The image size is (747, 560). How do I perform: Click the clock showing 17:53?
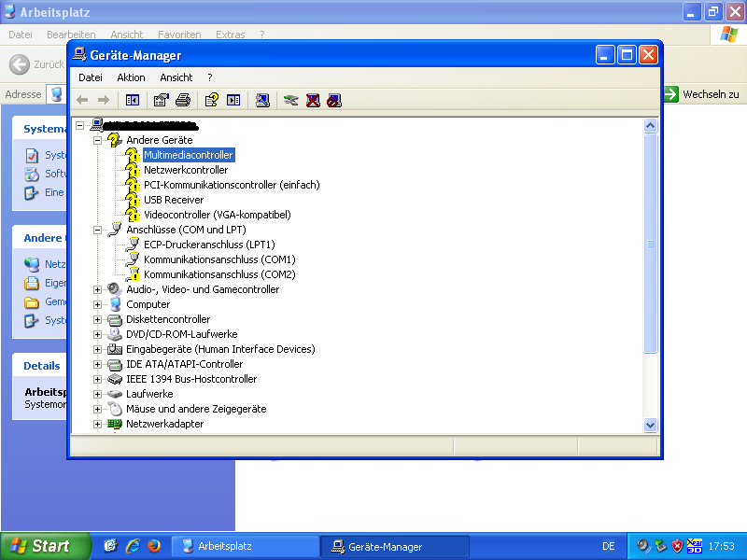point(721,546)
